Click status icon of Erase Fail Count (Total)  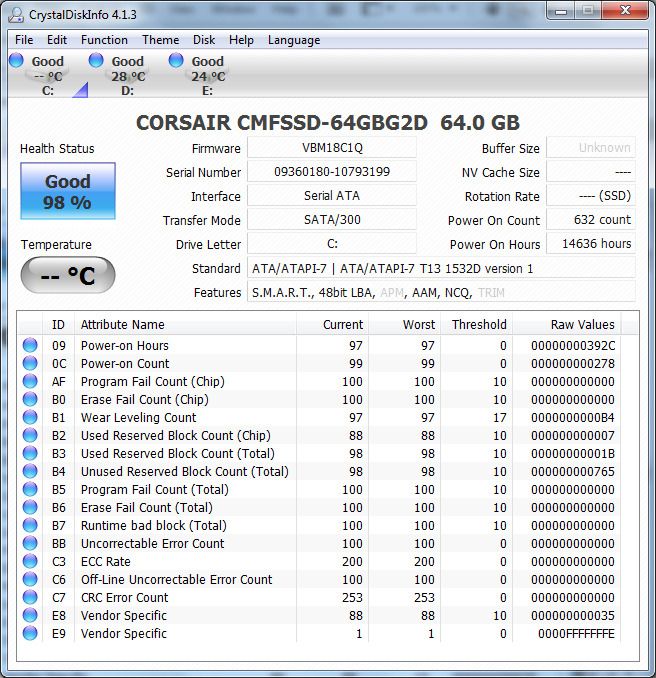30,507
